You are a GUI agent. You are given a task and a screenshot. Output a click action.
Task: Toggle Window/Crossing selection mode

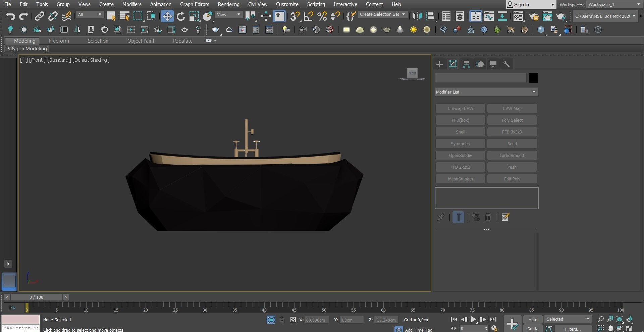point(151,16)
